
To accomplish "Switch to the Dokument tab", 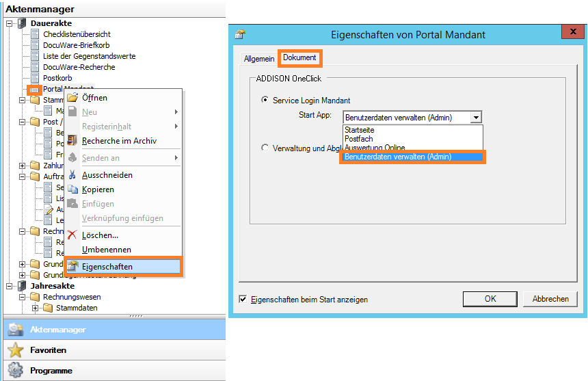I will (299, 57).
